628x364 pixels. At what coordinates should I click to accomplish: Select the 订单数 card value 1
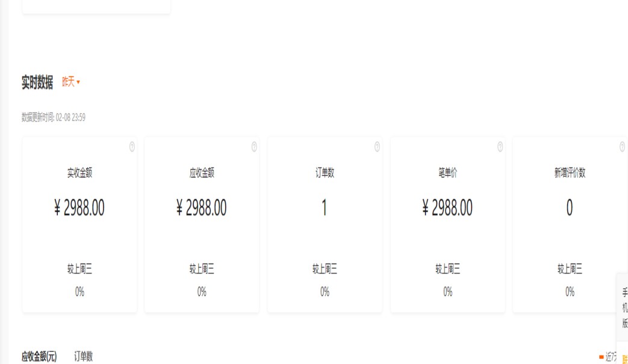tap(325, 208)
